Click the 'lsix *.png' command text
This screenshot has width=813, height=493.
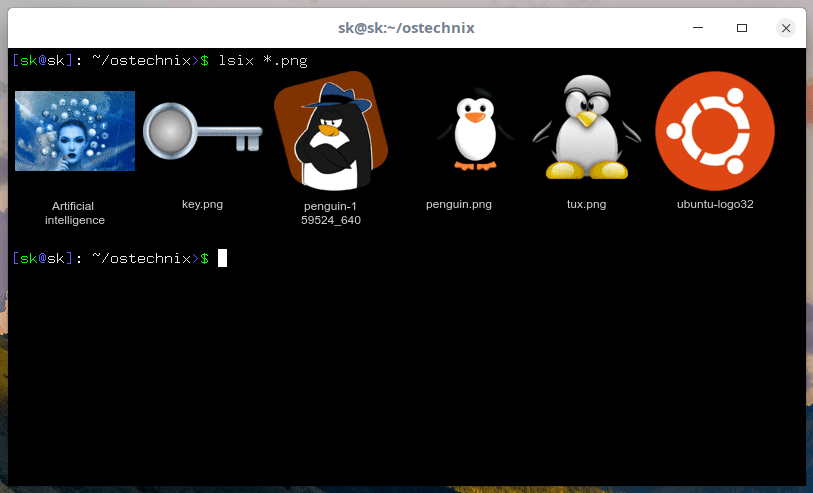click(x=263, y=61)
